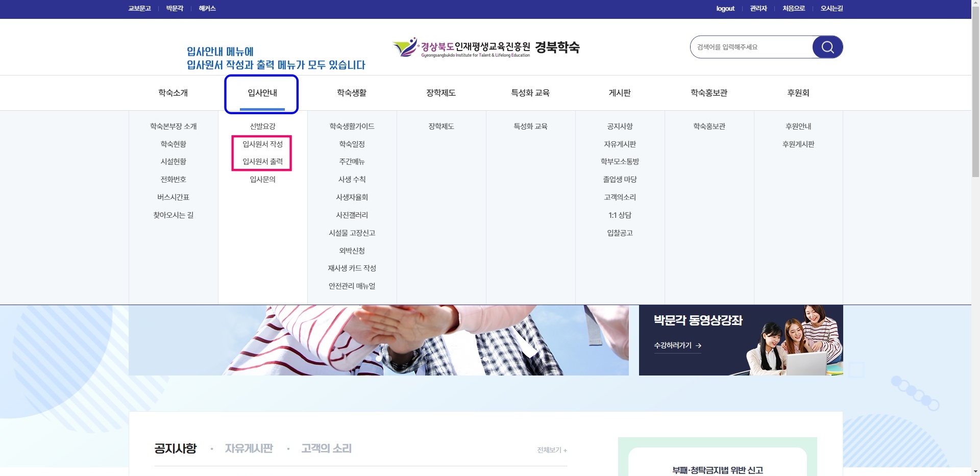Screen dimensions: 980x476
Task: Click the 수강하러가기 arrow link
Action: [677, 345]
